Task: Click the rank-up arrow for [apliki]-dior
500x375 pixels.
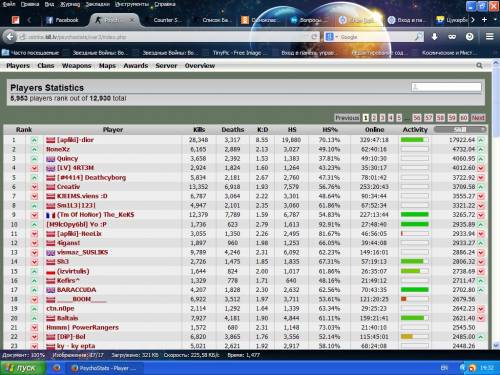Action: tap(34, 140)
